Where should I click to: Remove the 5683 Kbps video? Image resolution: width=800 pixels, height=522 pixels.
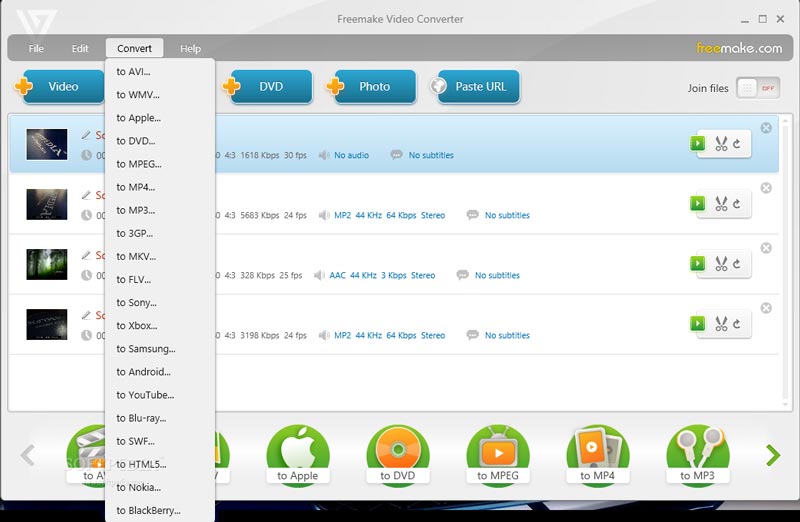(x=766, y=188)
